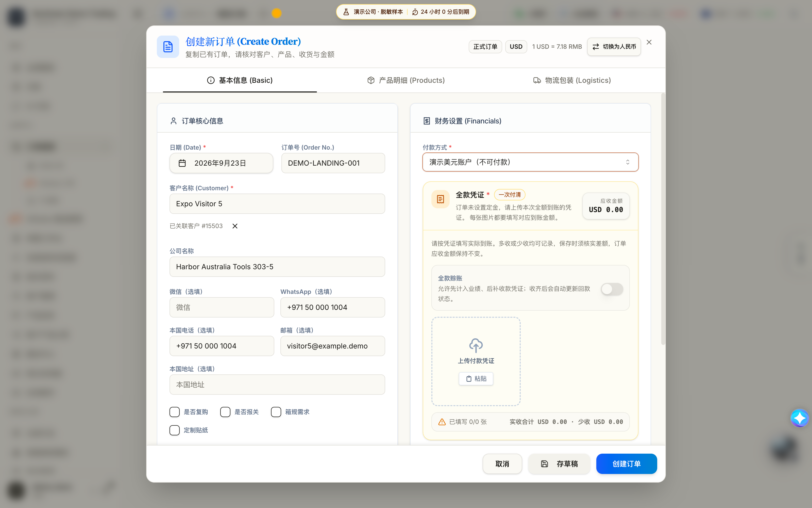
Task: Click the timer icon beside 24 小时 0 分后到期
Action: pos(415,12)
